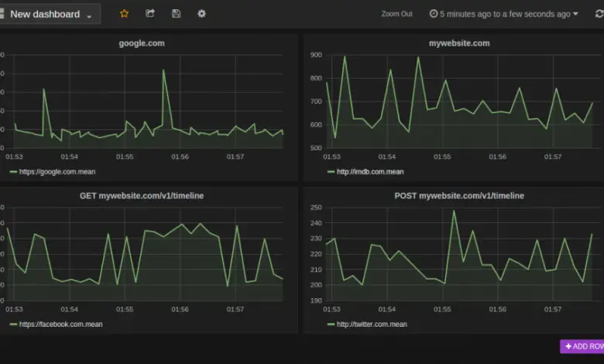Save the dashboard with floppy icon
Image resolution: width=604 pixels, height=364 pixels.
pos(176,14)
